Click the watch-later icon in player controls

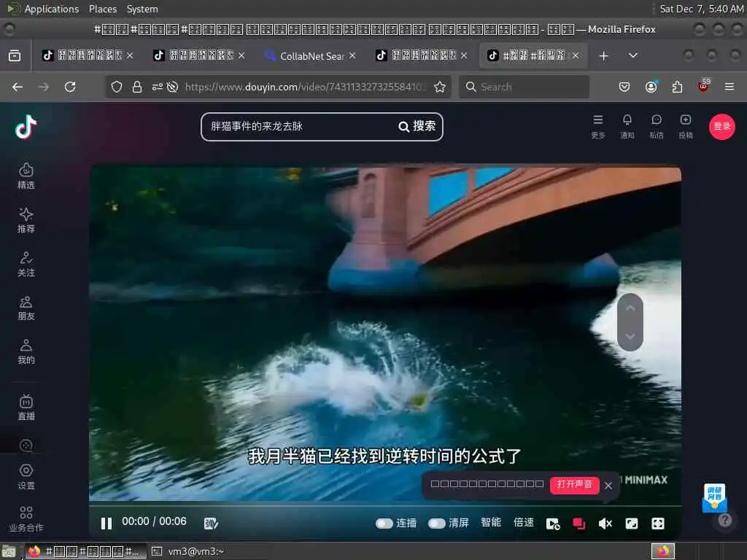(553, 524)
